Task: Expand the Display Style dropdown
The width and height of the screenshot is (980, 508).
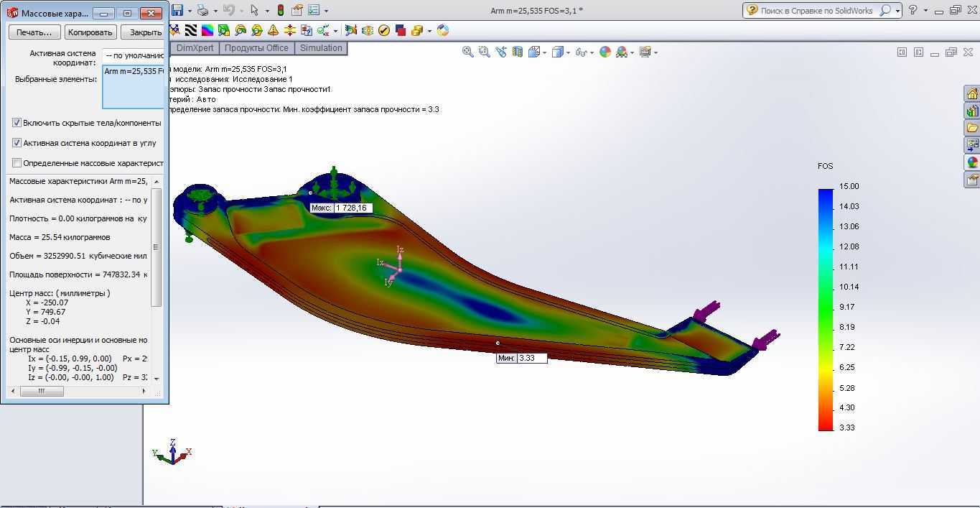Action: tap(568, 52)
